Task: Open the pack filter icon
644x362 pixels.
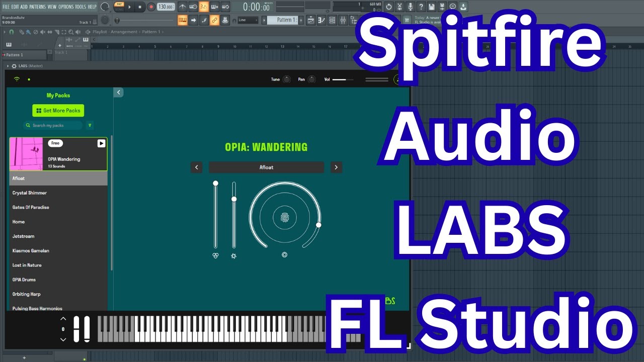Action: pos(90,125)
